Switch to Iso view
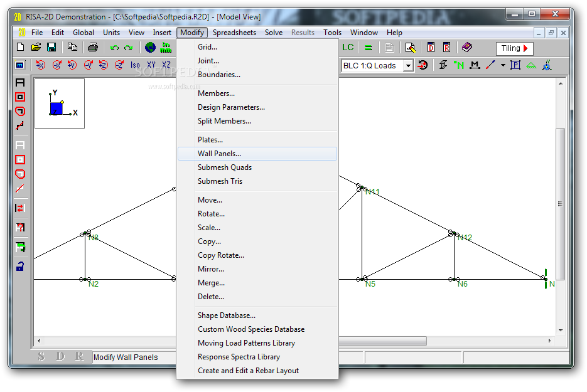587x392 pixels. coord(135,65)
